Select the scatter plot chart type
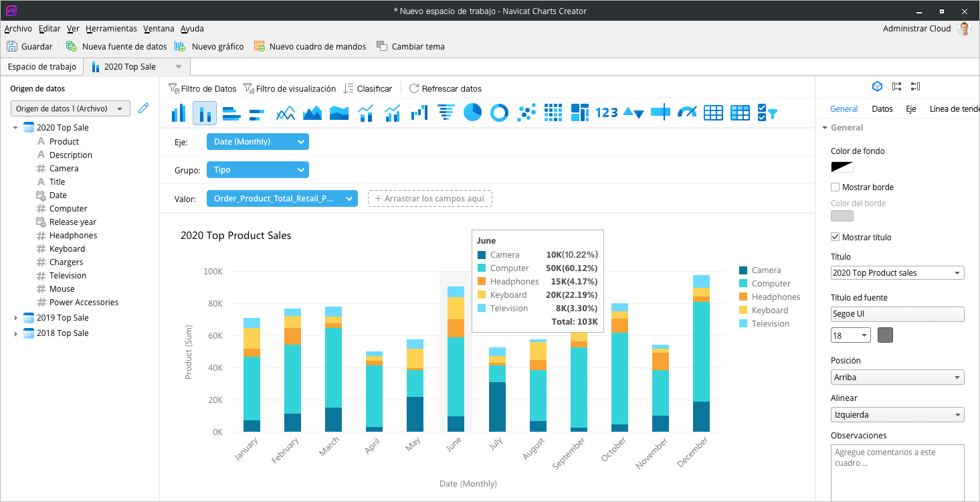Image resolution: width=980 pixels, height=502 pixels. coord(526,113)
